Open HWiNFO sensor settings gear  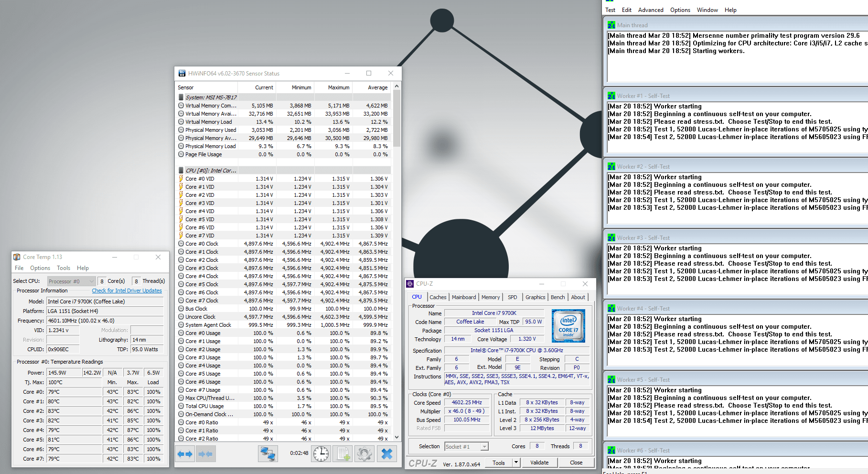click(x=364, y=453)
